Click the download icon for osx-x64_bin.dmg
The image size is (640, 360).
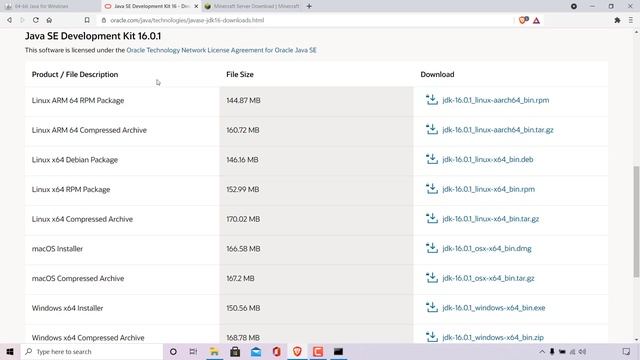[x=432, y=248]
